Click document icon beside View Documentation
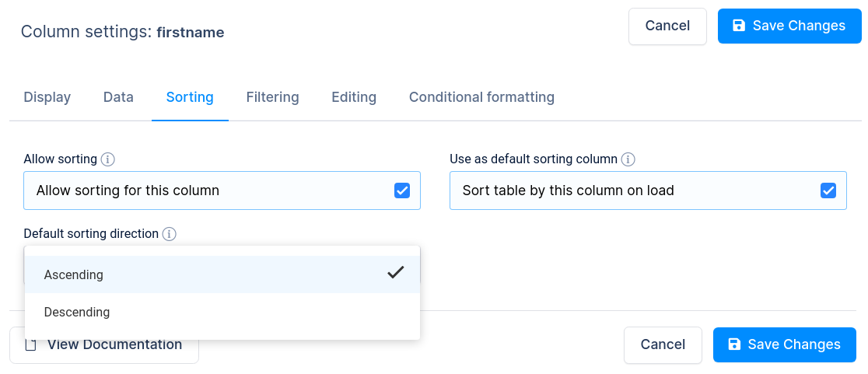This screenshot has height=374, width=868. (x=32, y=345)
